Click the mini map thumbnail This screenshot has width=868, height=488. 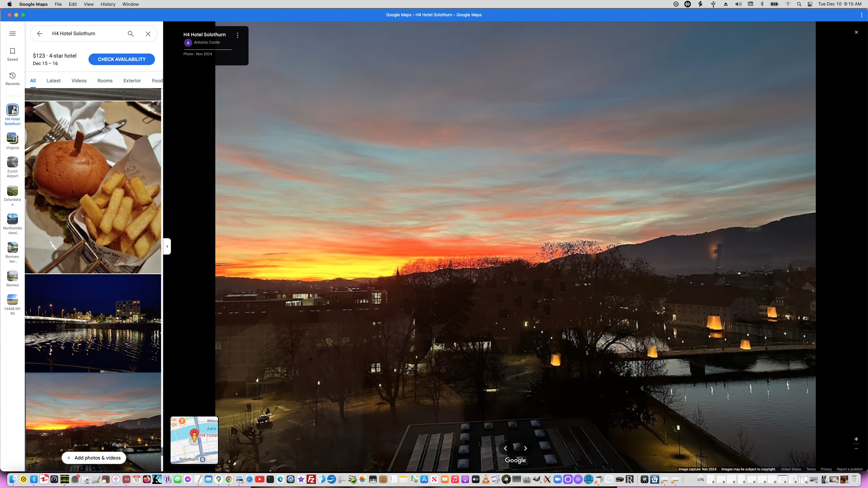pos(194,440)
